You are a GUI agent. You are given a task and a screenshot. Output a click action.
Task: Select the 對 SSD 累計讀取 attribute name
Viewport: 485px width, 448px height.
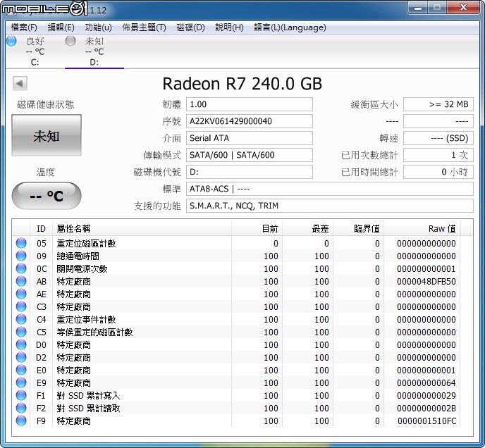coord(88,409)
